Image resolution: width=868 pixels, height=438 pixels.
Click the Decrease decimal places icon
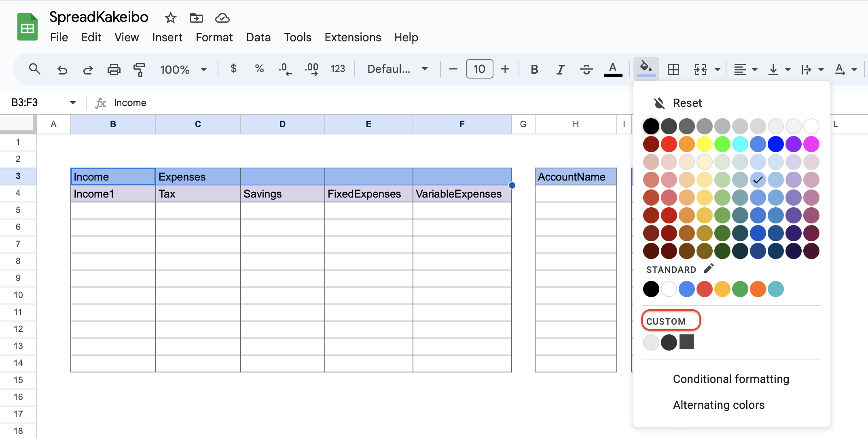pos(285,69)
